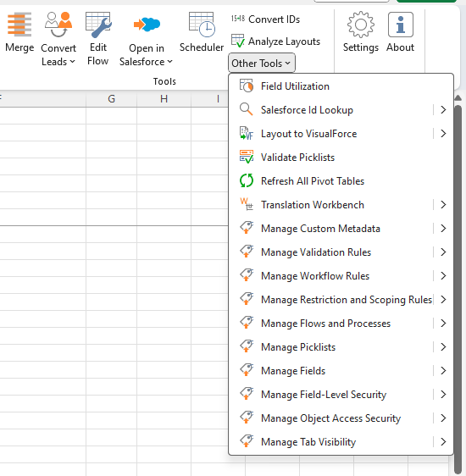Click the Manage Flows and Processes icon

tap(247, 323)
